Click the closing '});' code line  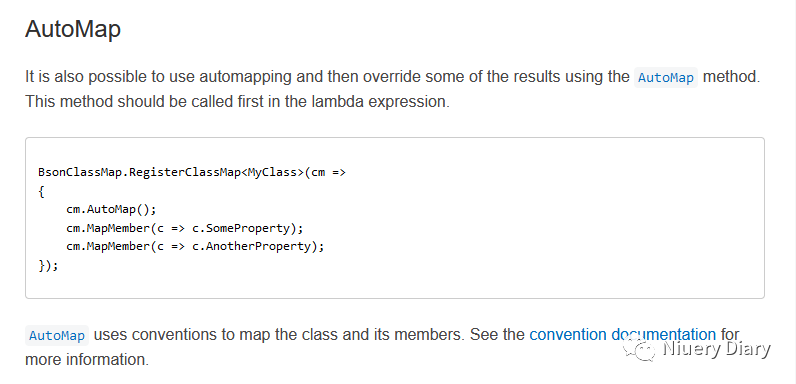click(x=48, y=265)
